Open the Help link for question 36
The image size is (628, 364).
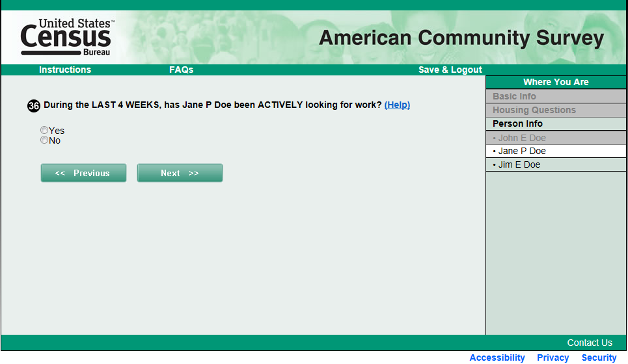(397, 105)
